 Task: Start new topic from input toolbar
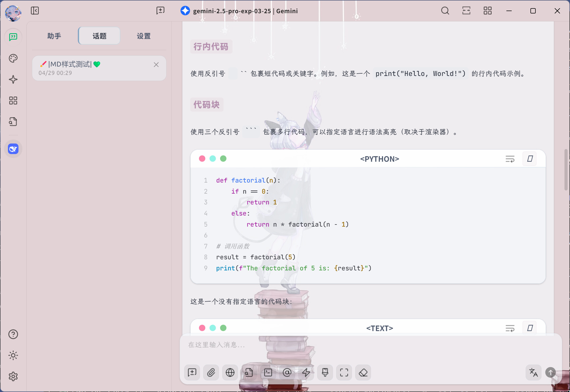tap(192, 372)
